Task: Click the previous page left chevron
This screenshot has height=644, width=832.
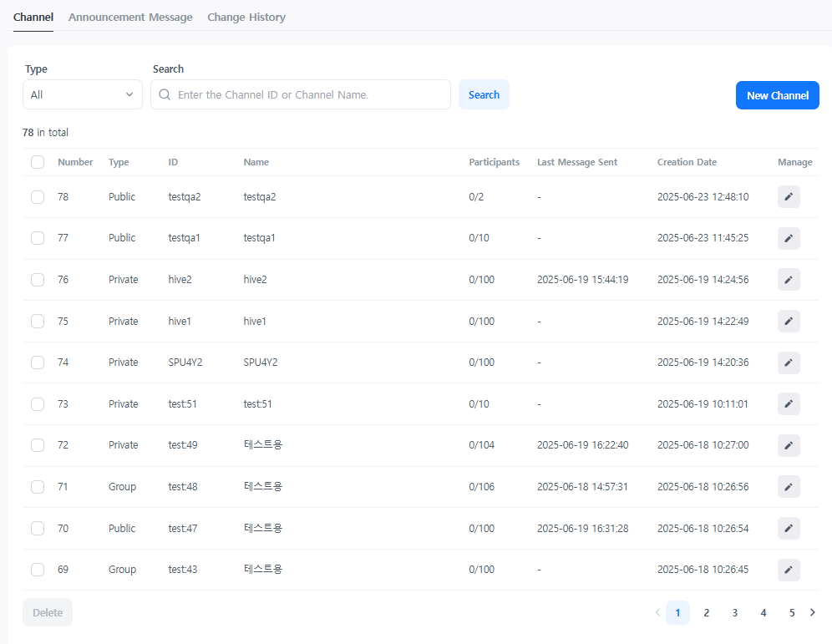Action: 657,612
